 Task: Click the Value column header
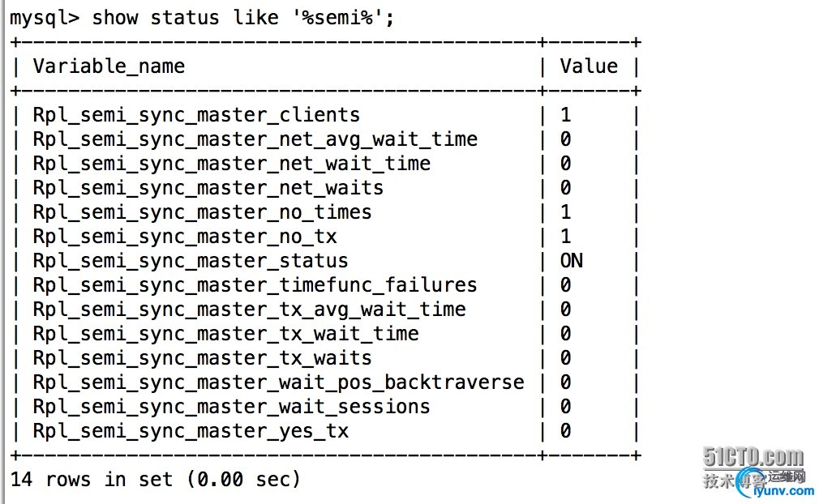pyautogui.click(x=589, y=66)
